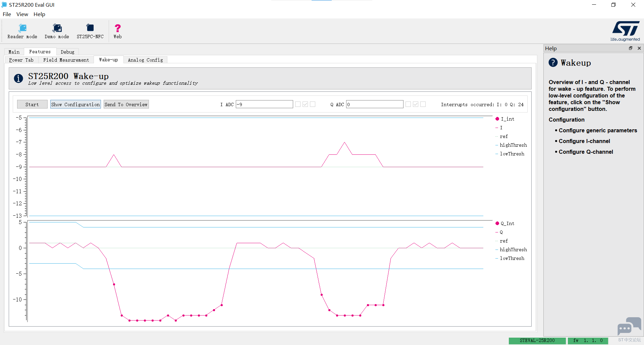
Task: Select the Features tab
Action: (x=40, y=52)
